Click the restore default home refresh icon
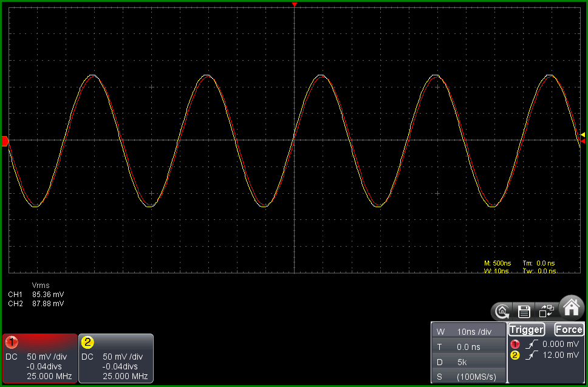Screen dimensions: 588x387 [x=502, y=312]
